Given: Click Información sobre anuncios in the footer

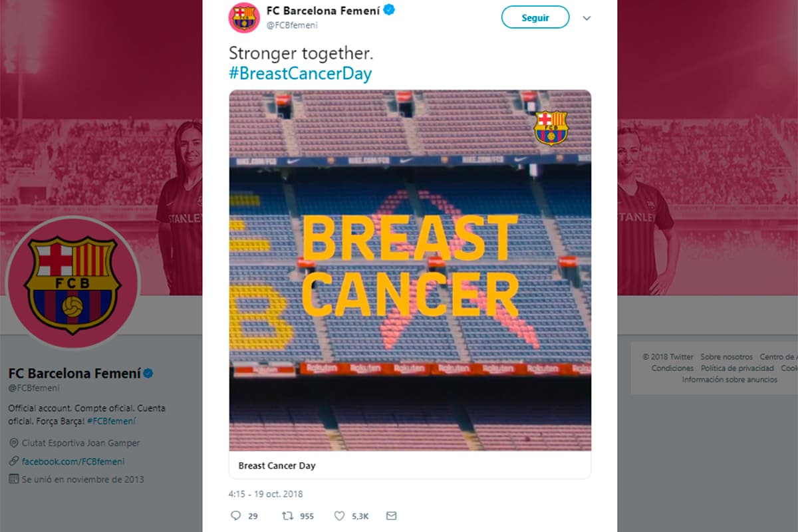Looking at the screenshot, I should (728, 379).
